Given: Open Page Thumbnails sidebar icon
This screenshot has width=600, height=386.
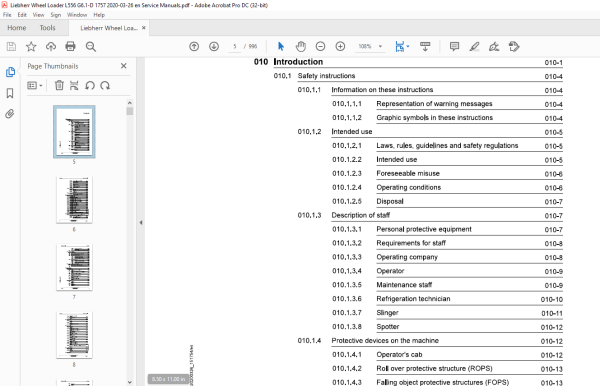Looking at the screenshot, I should click(10, 72).
